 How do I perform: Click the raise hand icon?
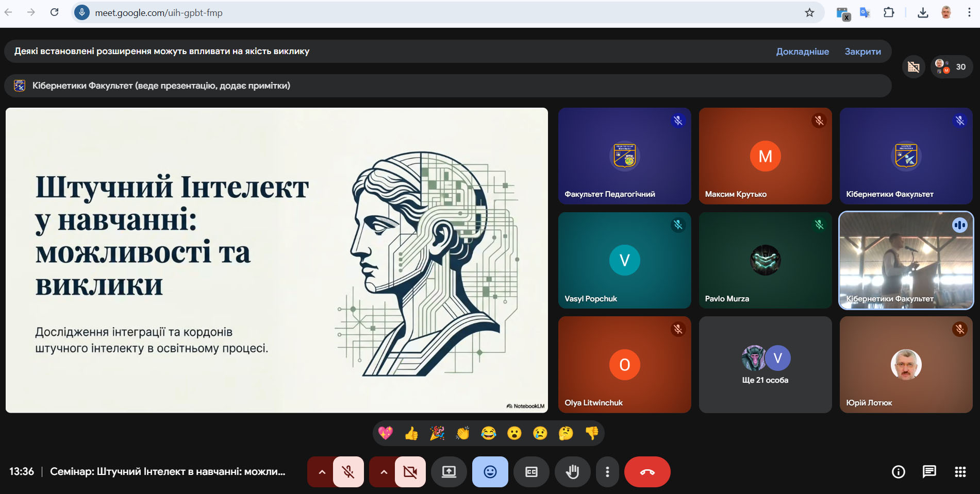pyautogui.click(x=572, y=472)
